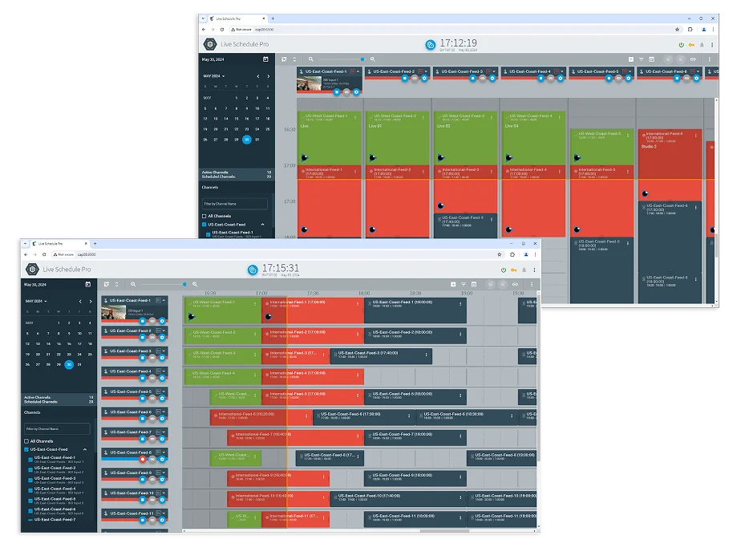Open new tab in front browser window
Screen dimensions: 741x560
[x=95, y=244]
